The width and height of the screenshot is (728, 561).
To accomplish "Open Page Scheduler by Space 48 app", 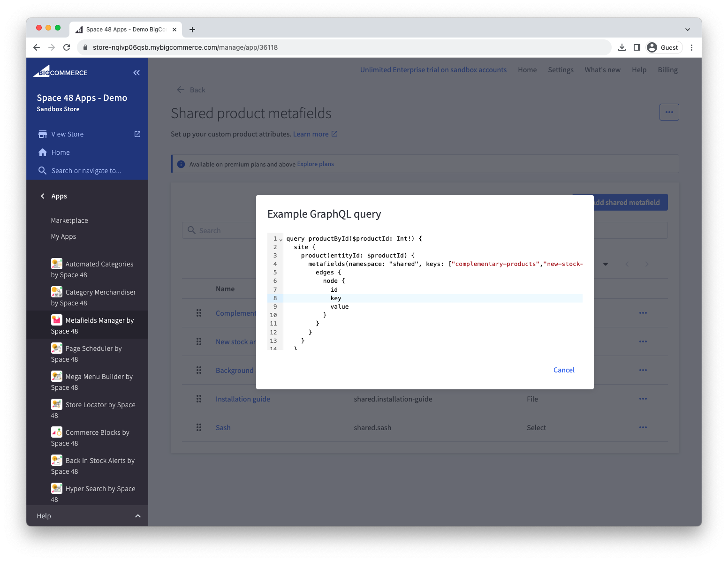I will click(x=87, y=354).
